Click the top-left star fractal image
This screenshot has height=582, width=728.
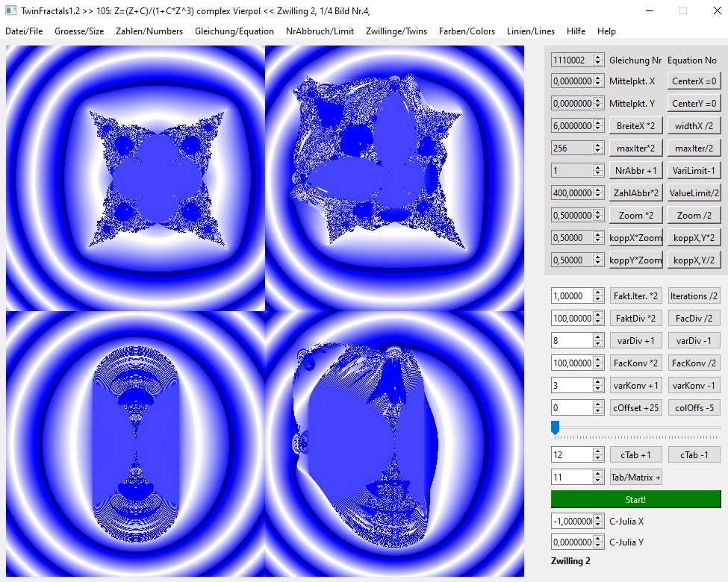[135, 178]
